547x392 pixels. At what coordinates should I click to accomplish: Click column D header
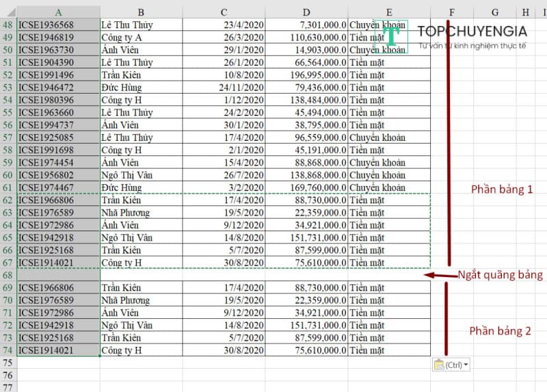(306, 12)
